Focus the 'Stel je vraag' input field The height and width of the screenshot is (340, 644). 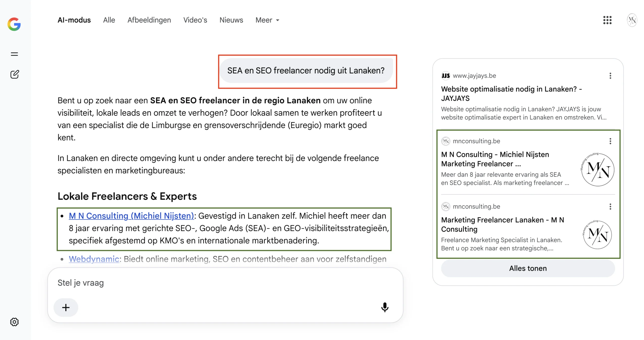point(225,283)
